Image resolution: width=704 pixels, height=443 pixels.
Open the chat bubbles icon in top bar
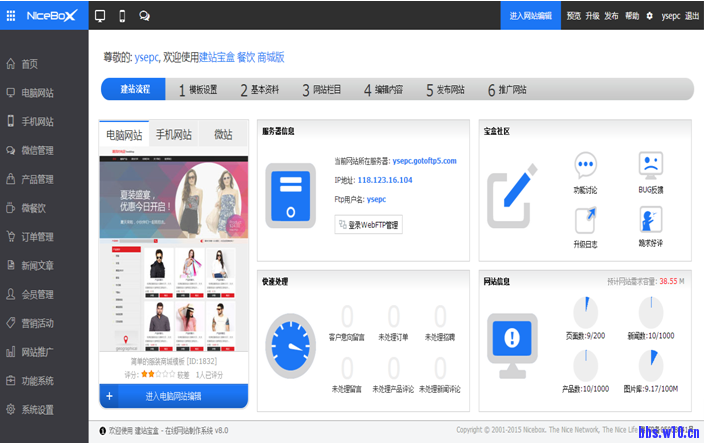[145, 16]
